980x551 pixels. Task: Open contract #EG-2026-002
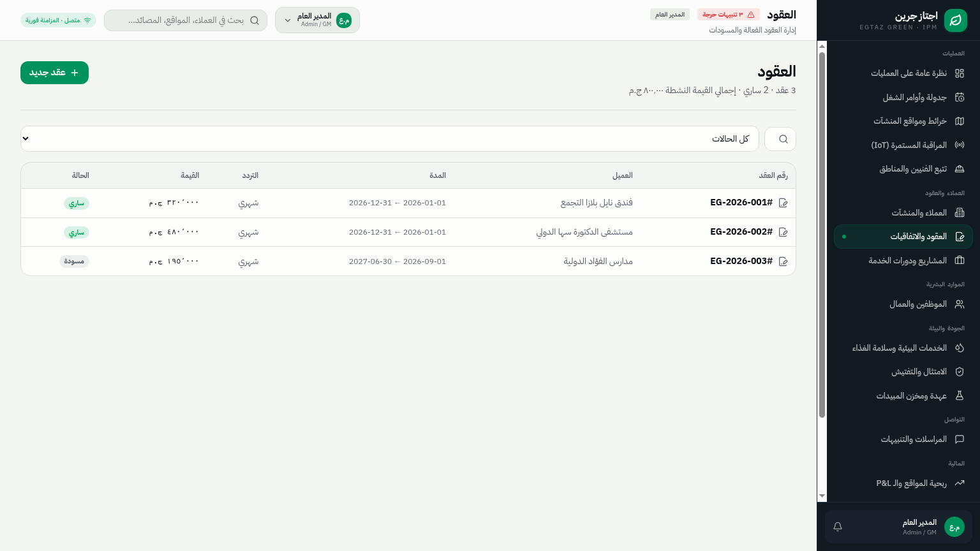coord(741,232)
